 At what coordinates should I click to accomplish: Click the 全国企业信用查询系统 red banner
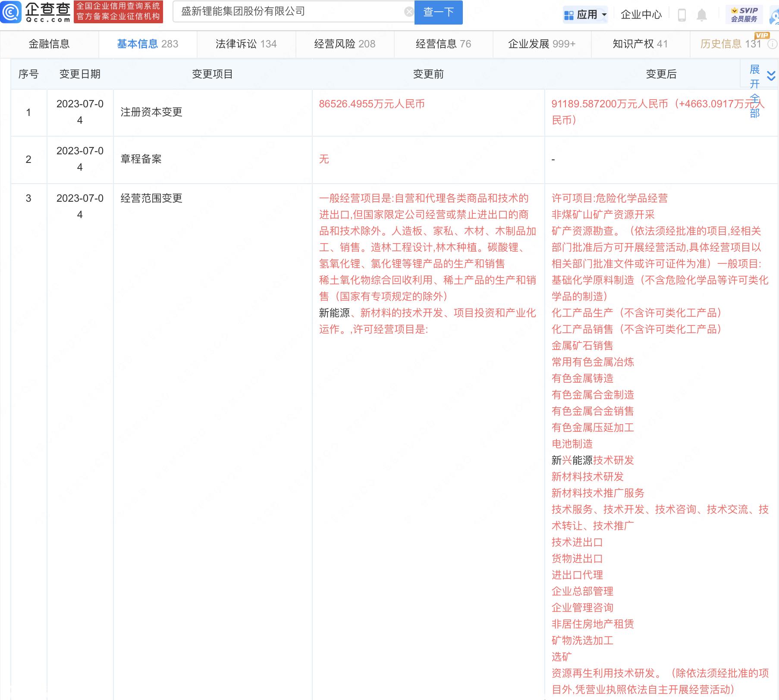tap(118, 12)
